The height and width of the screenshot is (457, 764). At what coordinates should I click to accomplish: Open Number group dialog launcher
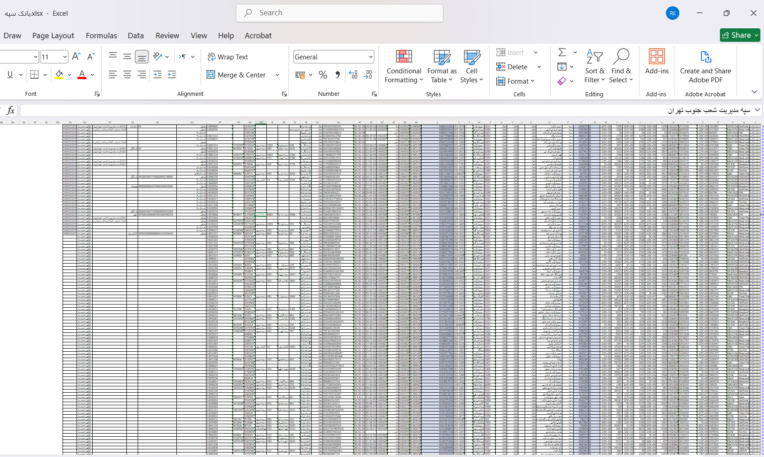pos(374,94)
